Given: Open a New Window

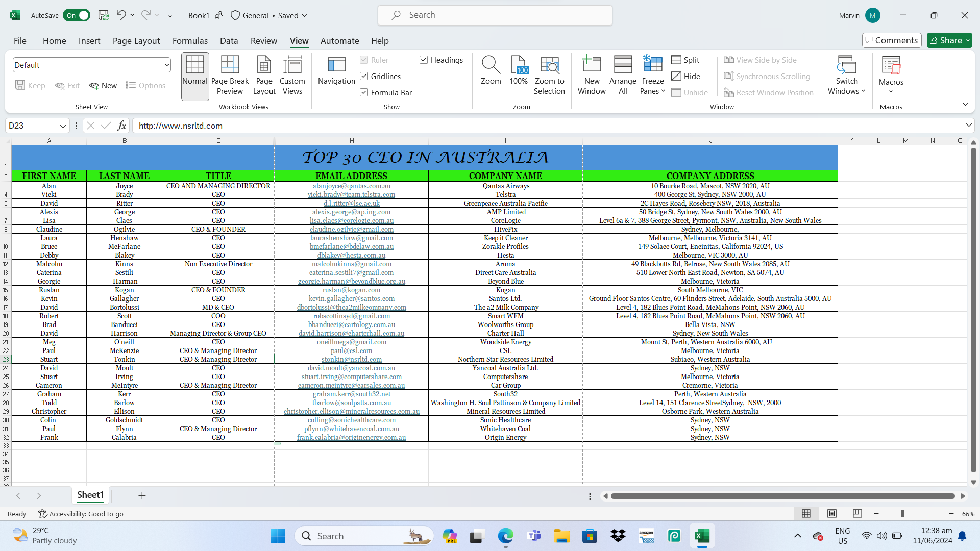Looking at the screenshot, I should pos(592,75).
